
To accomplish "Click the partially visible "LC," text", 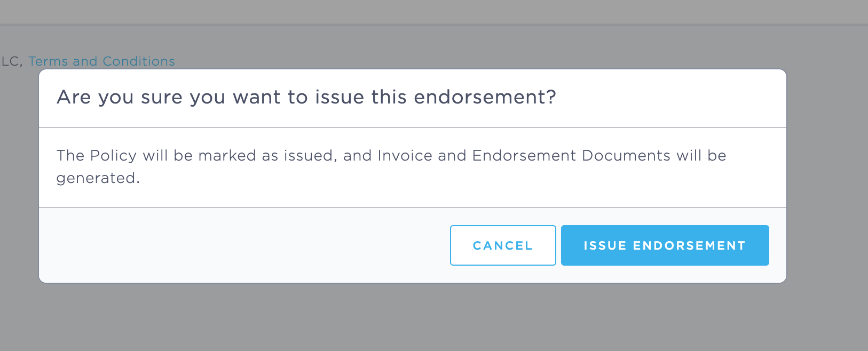I will coord(11,61).
